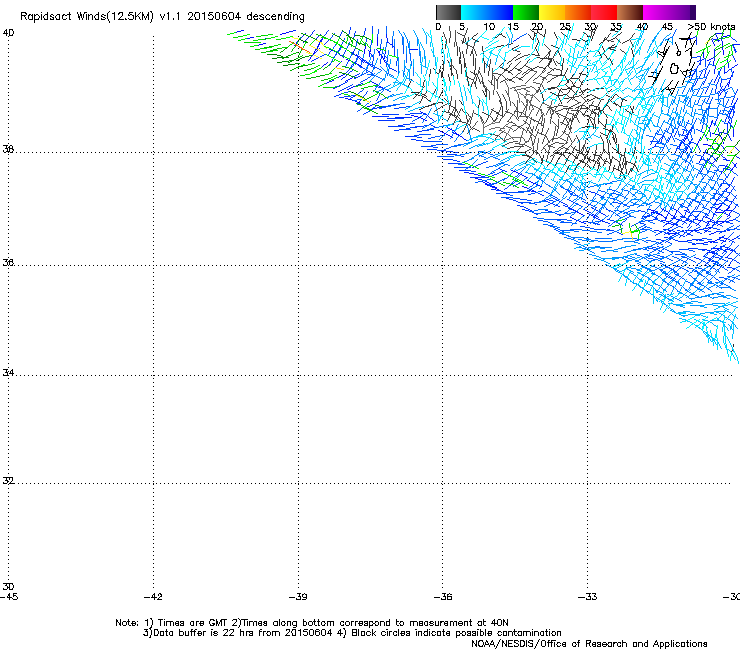This screenshot has width=740, height=650.
Task: Click the legend tick label '10'
Action: 489,27
